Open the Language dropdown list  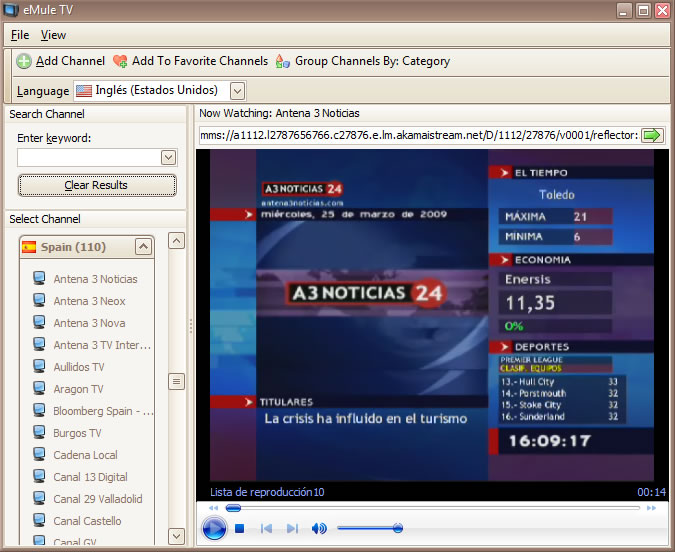pyautogui.click(x=237, y=91)
